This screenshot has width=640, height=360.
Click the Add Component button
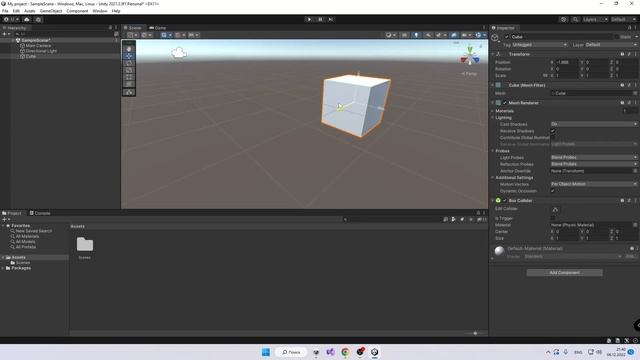[564, 272]
